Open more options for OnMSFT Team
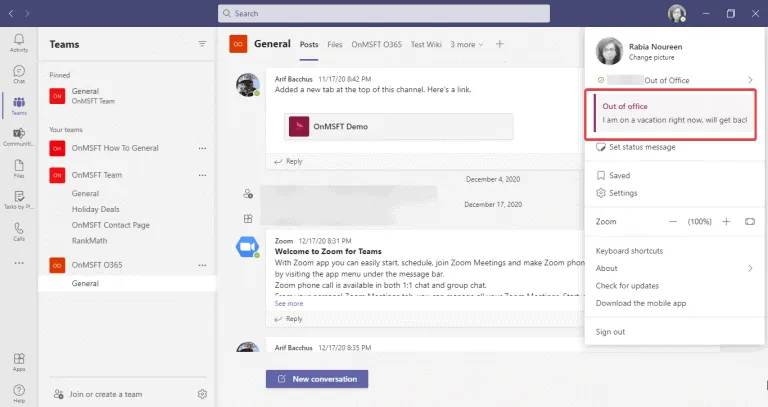The image size is (768, 407). [x=202, y=174]
